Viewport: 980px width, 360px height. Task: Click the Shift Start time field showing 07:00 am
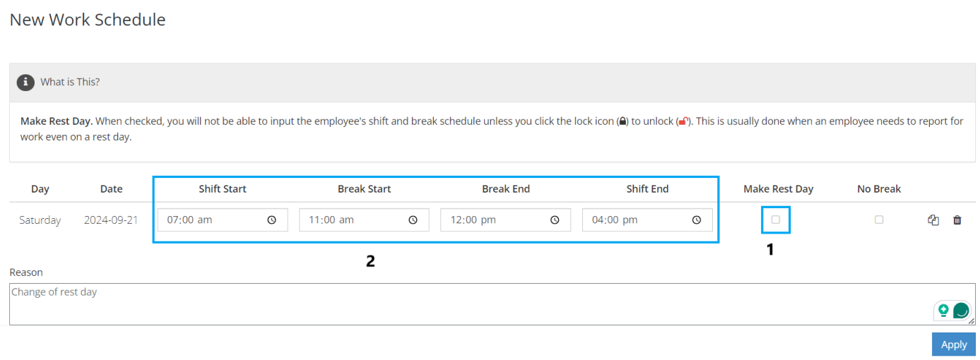[223, 220]
